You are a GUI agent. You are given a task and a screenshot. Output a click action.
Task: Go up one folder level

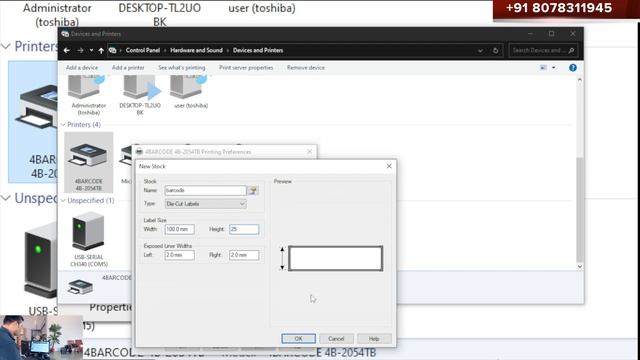[101, 51]
